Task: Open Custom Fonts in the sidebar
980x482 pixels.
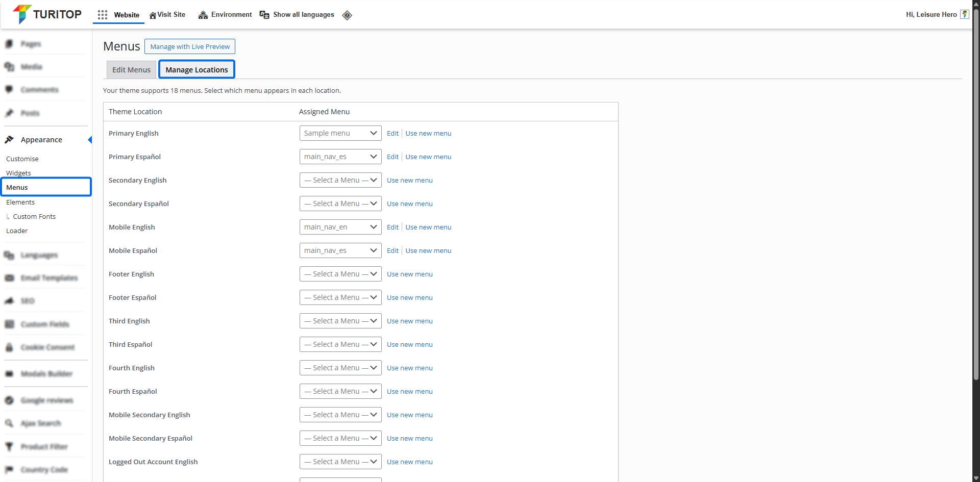Action: (34, 216)
